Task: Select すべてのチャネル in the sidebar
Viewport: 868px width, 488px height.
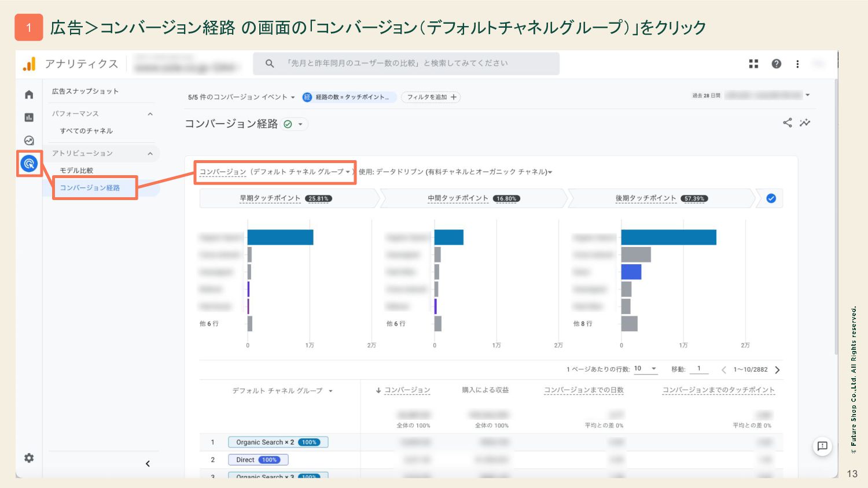Action: coord(86,131)
